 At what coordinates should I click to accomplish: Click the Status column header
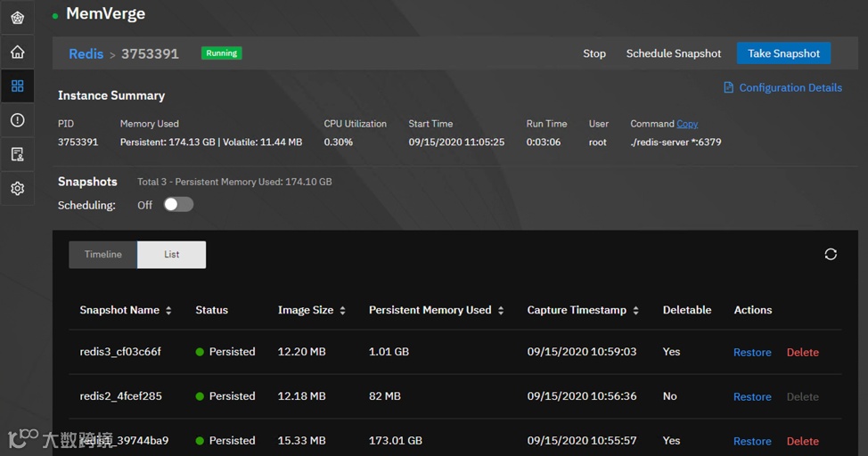(211, 310)
